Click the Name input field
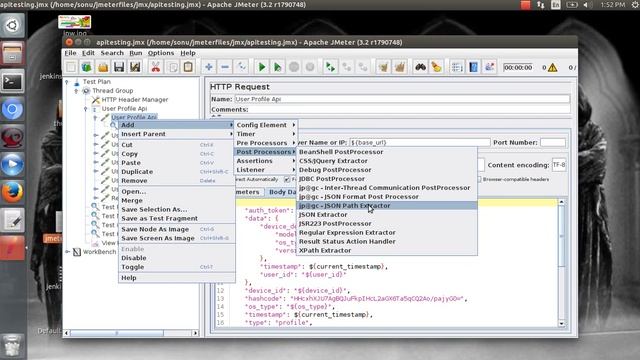The width and height of the screenshot is (640, 360). point(402,99)
